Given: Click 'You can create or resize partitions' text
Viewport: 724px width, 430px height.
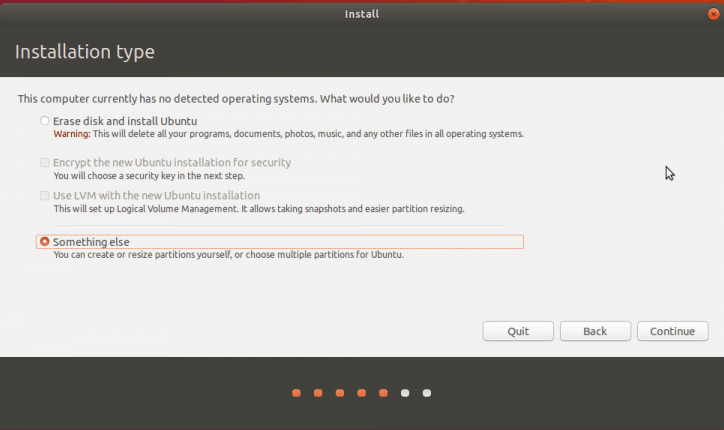Looking at the screenshot, I should pyautogui.click(x=229, y=254).
